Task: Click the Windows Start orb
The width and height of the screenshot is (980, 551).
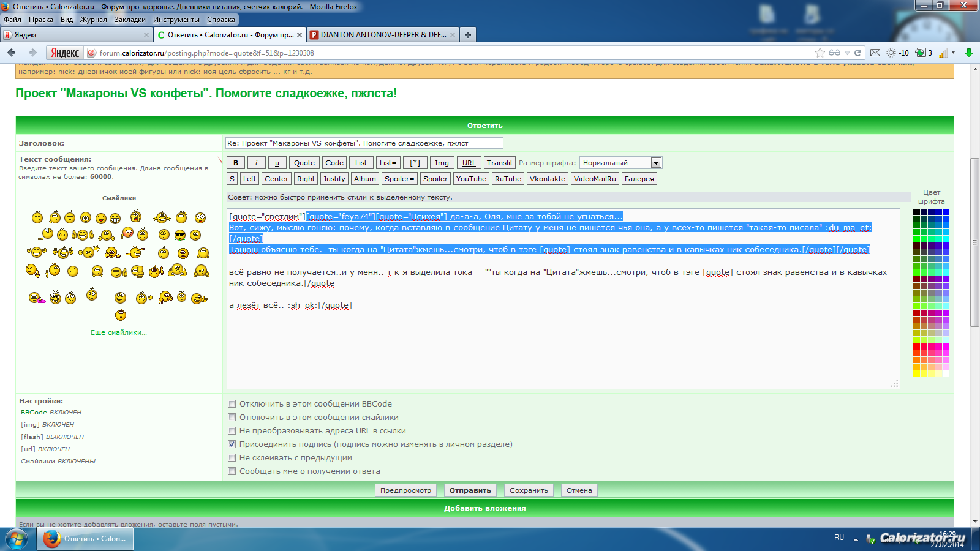Action: 17,539
